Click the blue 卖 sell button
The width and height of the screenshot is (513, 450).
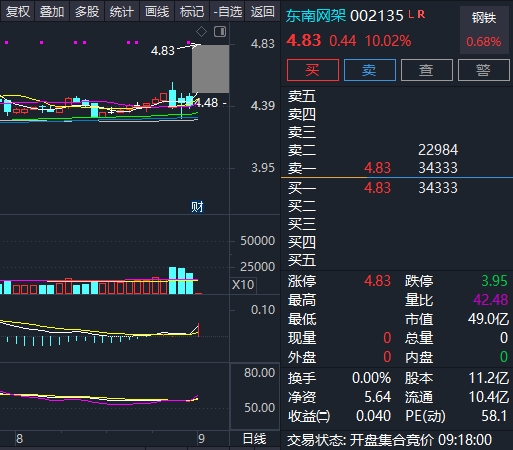[370, 70]
